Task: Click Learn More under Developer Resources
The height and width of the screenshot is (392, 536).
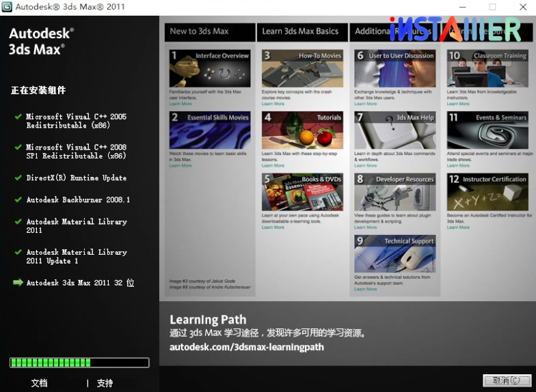Action: (366, 227)
